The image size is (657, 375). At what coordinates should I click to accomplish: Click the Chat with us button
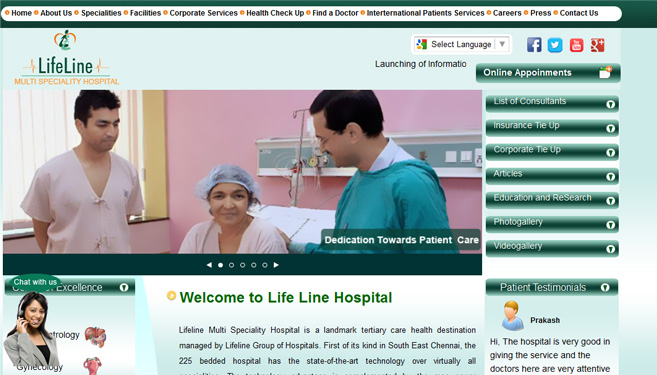point(35,282)
